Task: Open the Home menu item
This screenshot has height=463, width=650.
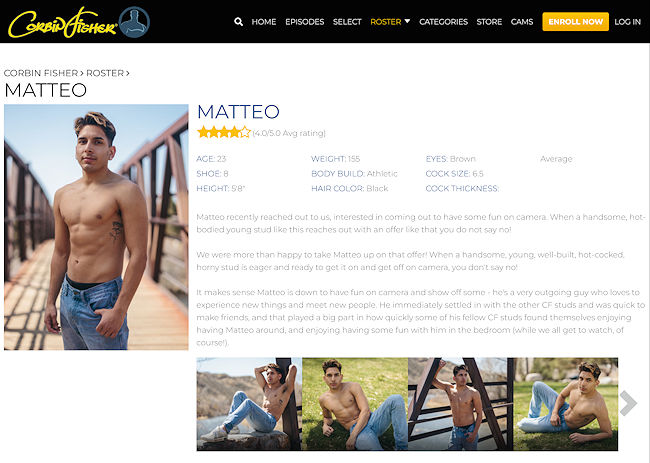Action: [264, 22]
